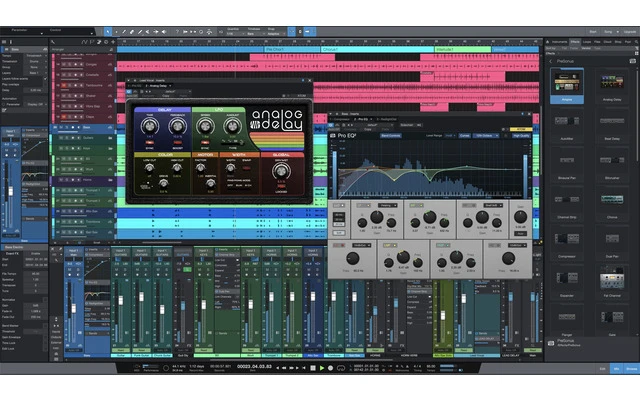Open the Edit view button bottom right
640x400 pixels.
point(602,369)
